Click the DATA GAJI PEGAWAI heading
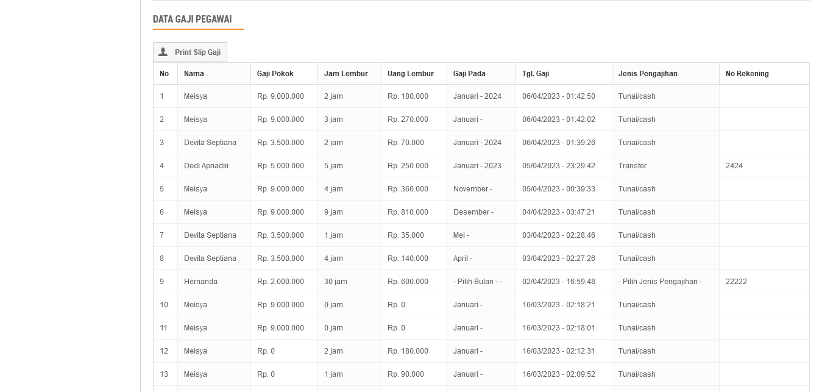 pos(192,19)
